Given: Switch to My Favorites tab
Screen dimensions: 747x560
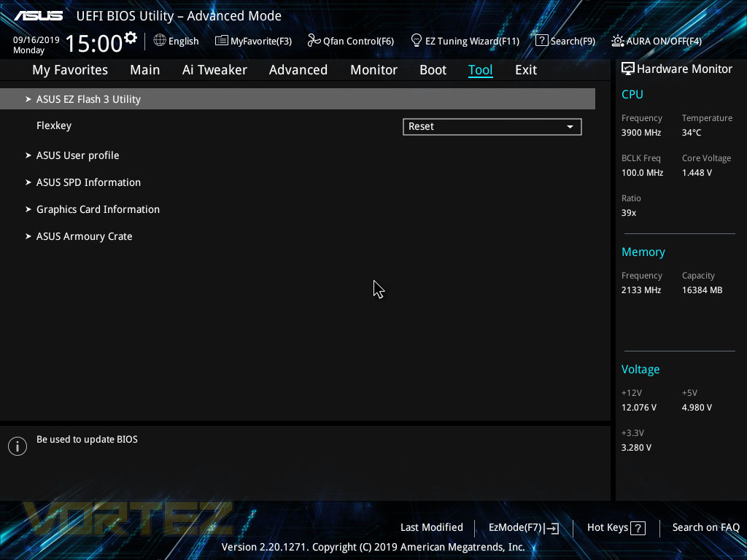Looking at the screenshot, I should (70, 70).
